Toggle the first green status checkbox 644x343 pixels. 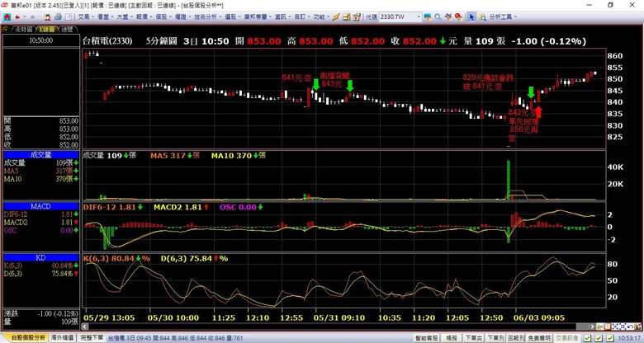click(x=588, y=338)
